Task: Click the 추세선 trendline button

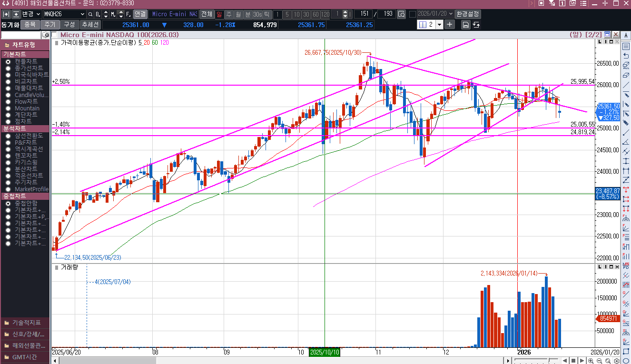Action: (90, 25)
